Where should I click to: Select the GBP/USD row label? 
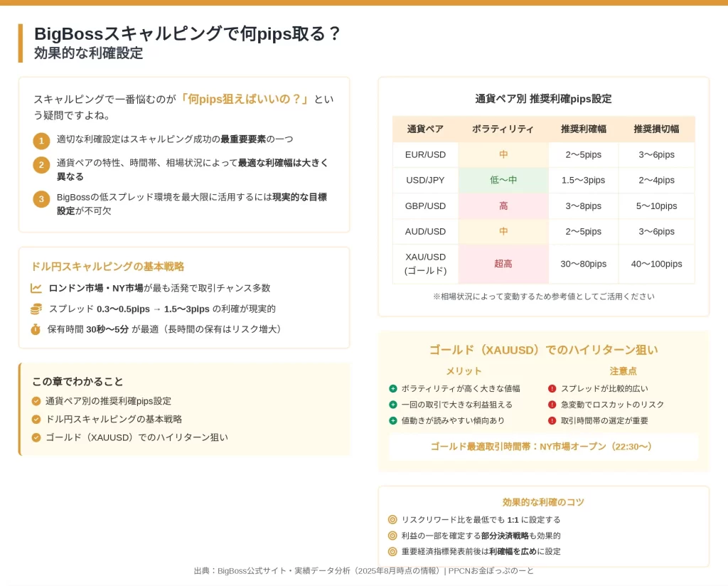(x=425, y=206)
